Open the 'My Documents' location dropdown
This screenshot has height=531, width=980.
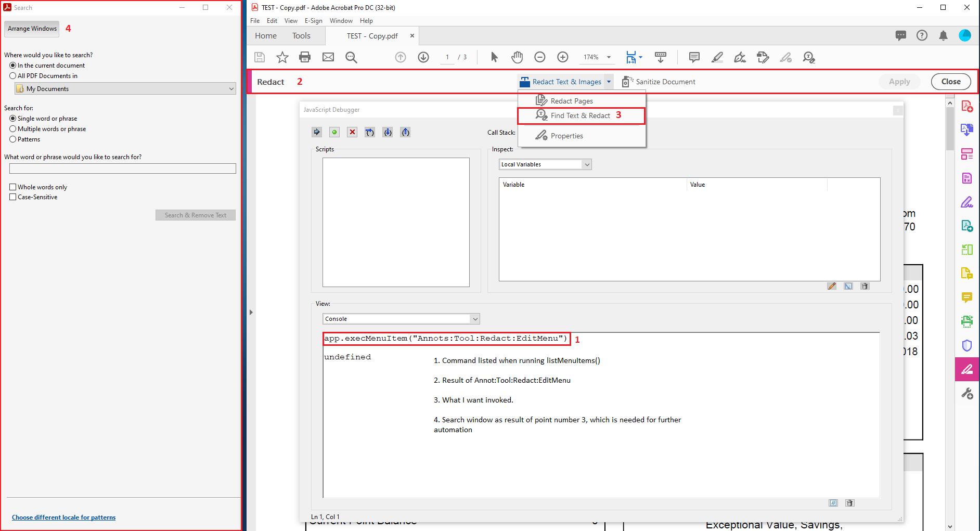125,89
